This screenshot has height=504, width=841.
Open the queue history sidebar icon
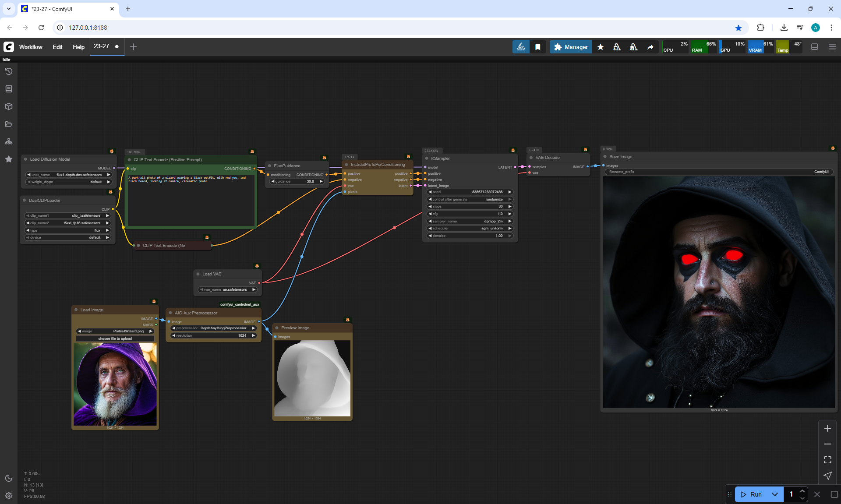pos(9,71)
